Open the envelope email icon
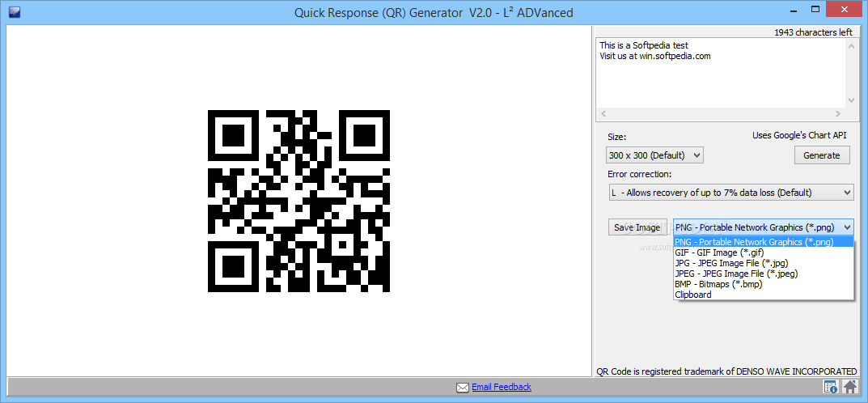Image resolution: width=868 pixels, height=403 pixels. click(x=462, y=388)
